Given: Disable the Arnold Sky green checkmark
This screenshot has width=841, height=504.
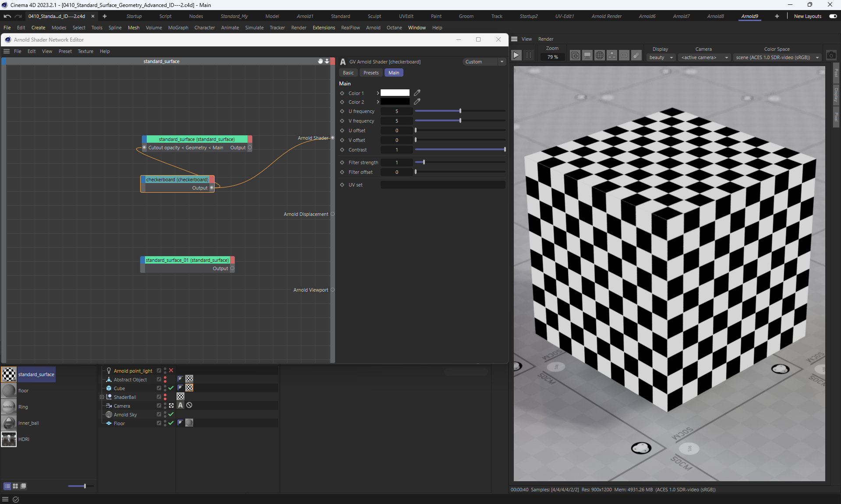Looking at the screenshot, I should click(x=171, y=414).
